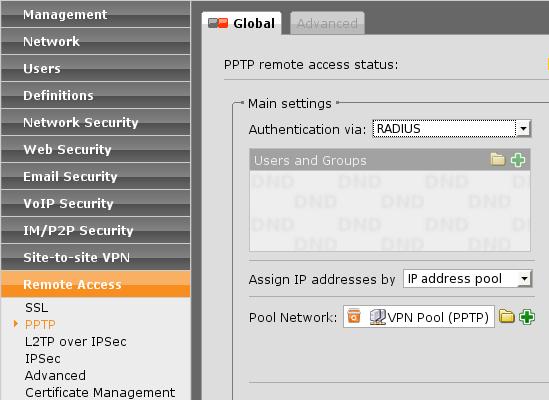
Task: Open folder icon in Users and Groups header
Action: click(498, 160)
